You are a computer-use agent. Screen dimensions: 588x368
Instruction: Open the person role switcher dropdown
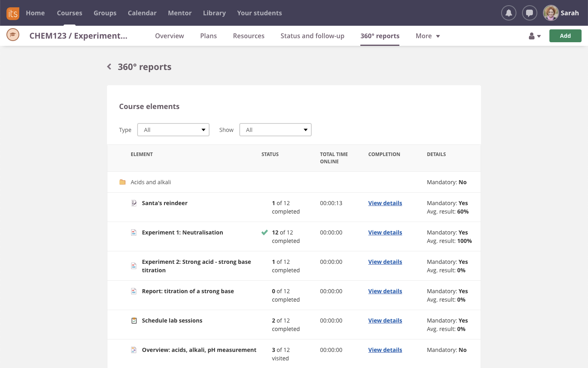[534, 36]
